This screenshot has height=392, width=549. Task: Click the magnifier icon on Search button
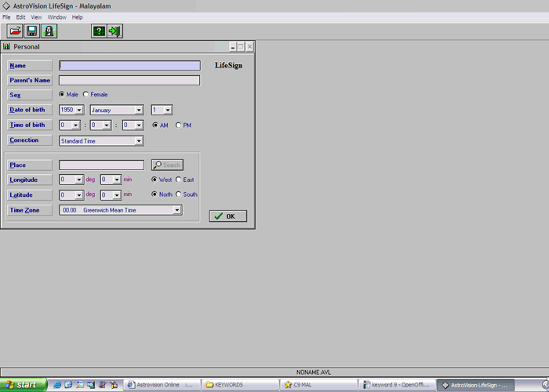158,165
